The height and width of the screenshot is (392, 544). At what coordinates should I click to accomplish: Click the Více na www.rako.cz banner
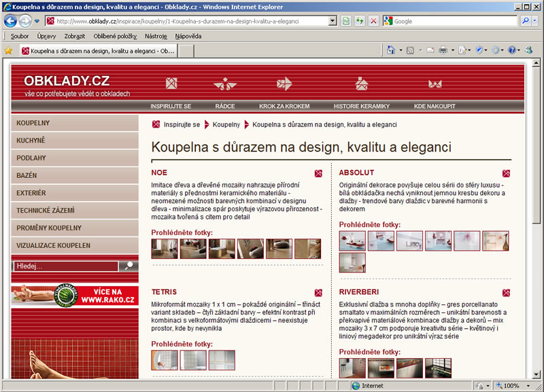pos(75,296)
